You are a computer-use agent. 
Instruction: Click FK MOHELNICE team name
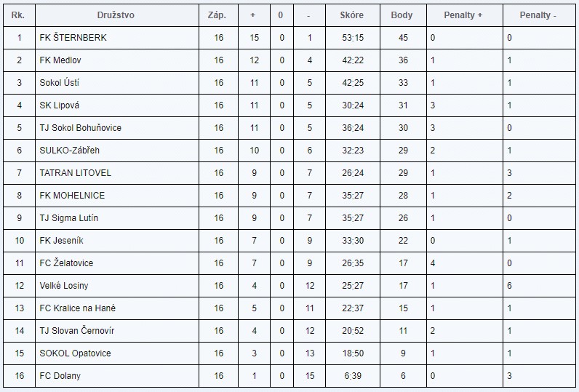[72, 196]
